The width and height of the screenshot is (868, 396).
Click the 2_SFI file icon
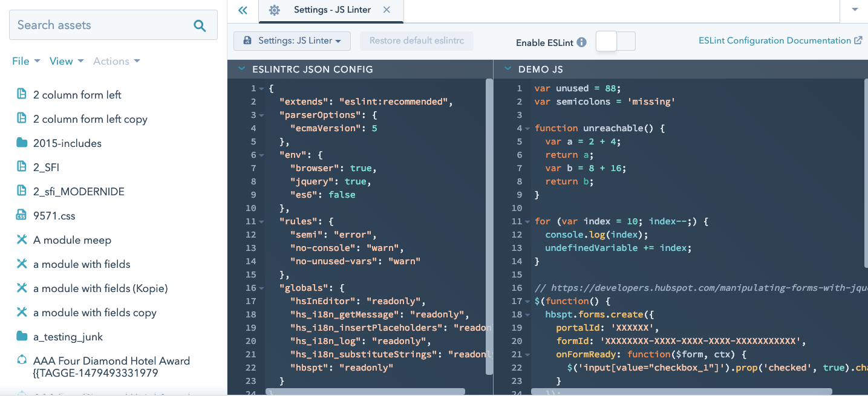pyautogui.click(x=22, y=166)
